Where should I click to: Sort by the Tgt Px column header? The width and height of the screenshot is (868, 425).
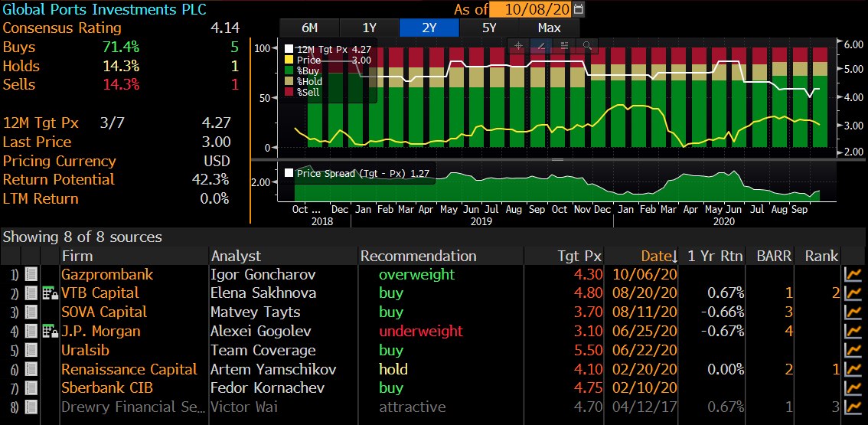pyautogui.click(x=579, y=256)
